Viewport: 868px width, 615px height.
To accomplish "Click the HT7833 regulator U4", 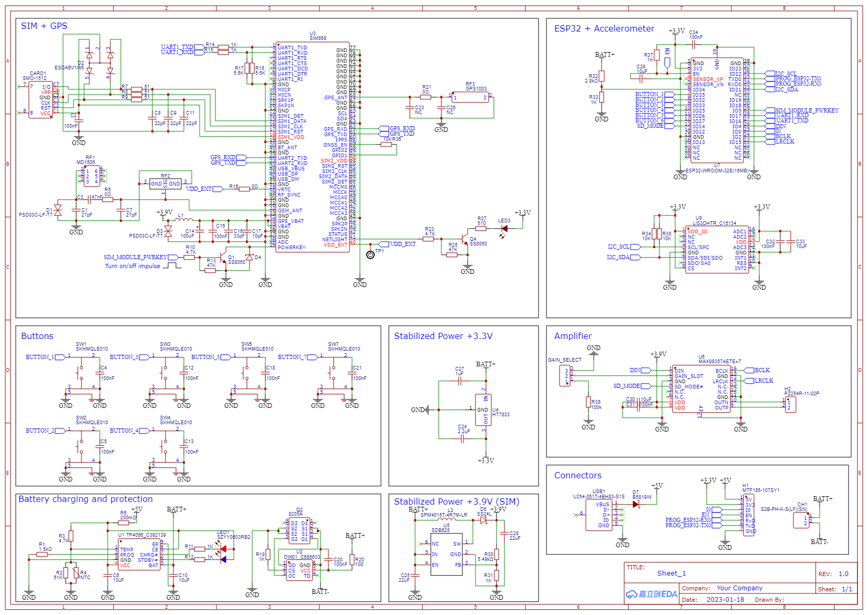I will [482, 410].
